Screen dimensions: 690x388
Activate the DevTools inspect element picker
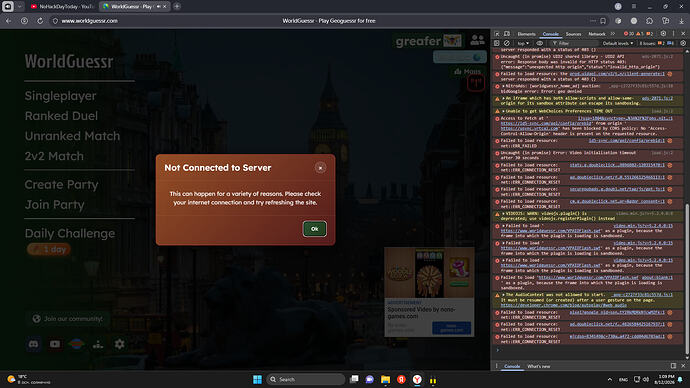pyautogui.click(x=497, y=34)
